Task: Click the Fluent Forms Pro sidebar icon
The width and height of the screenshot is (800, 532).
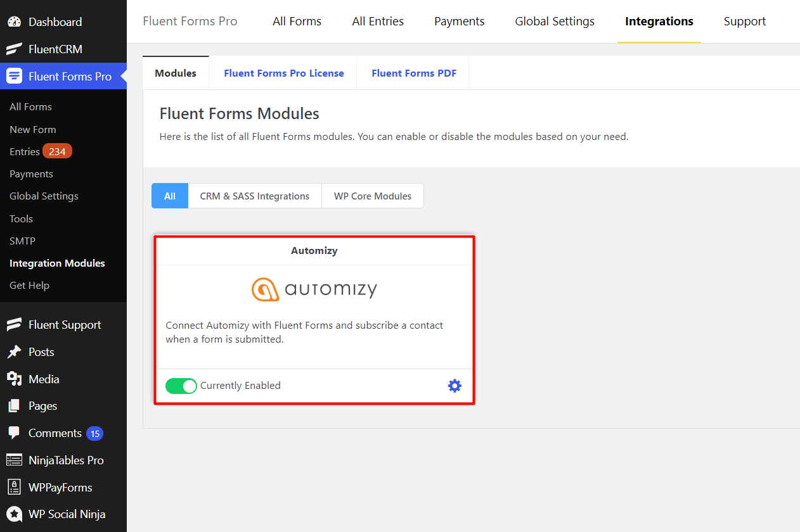Action: 13,75
